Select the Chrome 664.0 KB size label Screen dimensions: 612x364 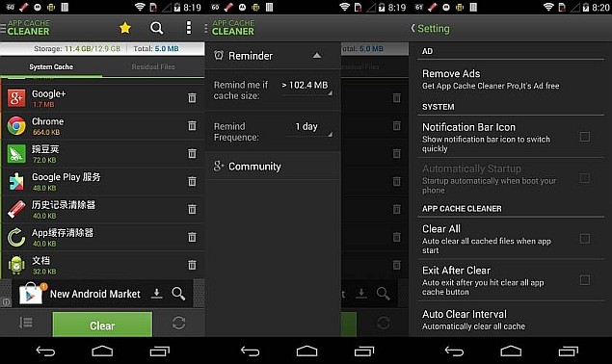point(46,132)
